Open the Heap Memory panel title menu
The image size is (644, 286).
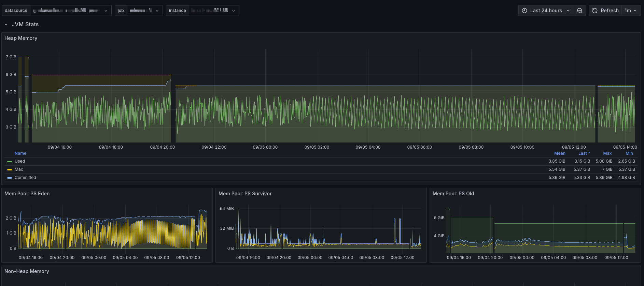pos(21,38)
